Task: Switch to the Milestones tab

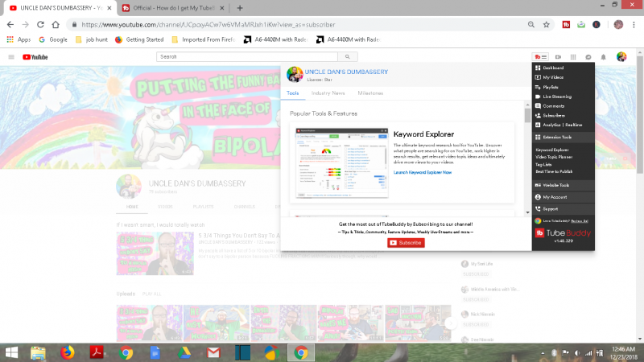Action: click(370, 93)
